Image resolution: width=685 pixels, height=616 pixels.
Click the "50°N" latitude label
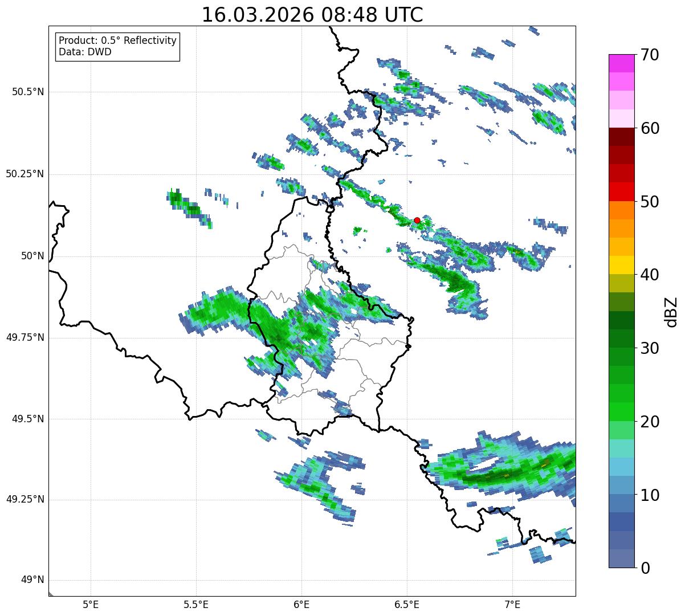coord(32,256)
